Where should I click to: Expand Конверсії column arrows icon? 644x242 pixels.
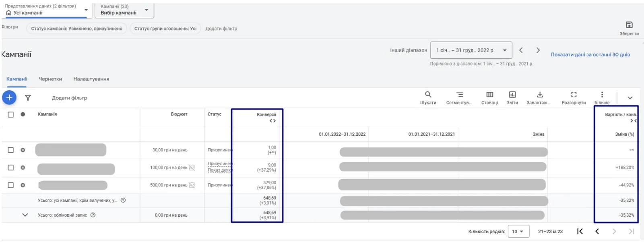272,121
